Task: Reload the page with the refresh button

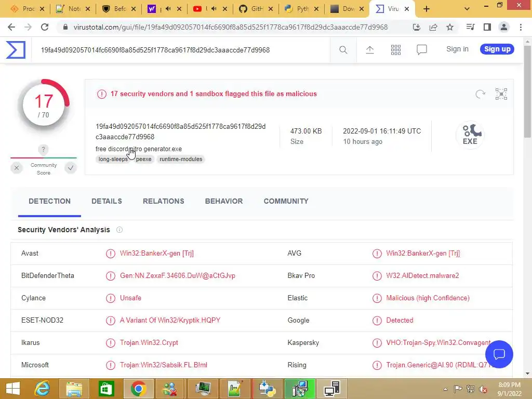Action: coord(45,27)
